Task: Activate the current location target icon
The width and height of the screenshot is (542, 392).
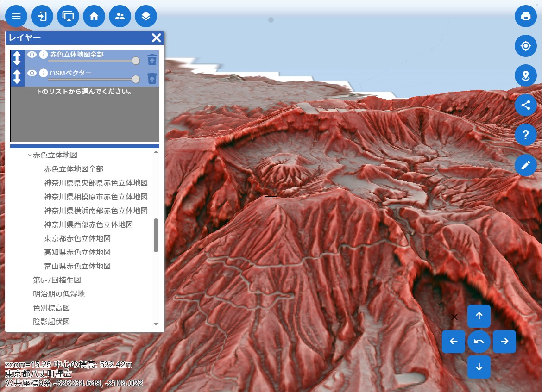Action: tap(525, 46)
